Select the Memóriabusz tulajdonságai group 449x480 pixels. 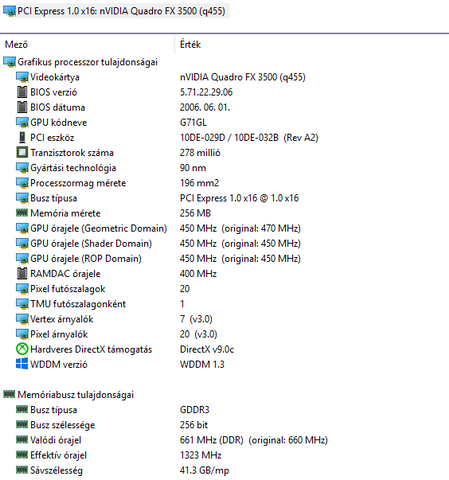point(76,395)
